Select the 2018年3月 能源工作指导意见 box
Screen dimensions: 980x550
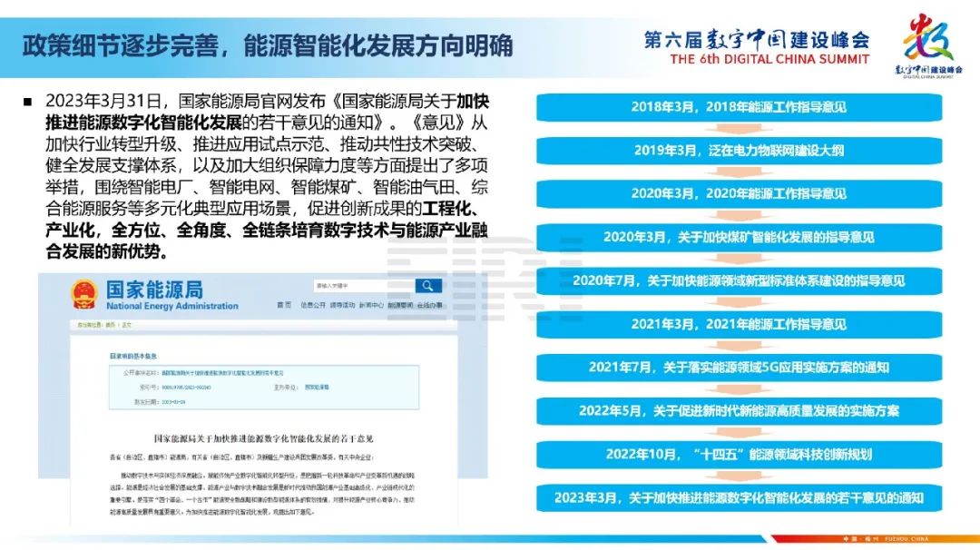point(739,107)
